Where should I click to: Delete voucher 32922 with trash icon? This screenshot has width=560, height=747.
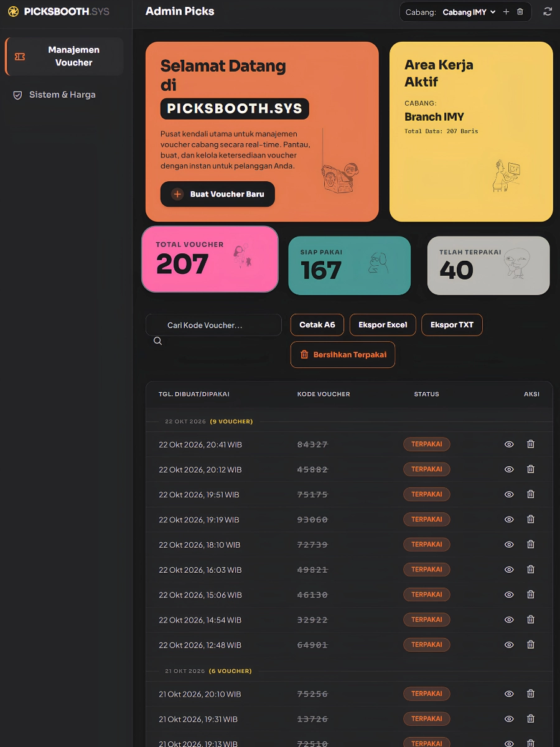[531, 620]
